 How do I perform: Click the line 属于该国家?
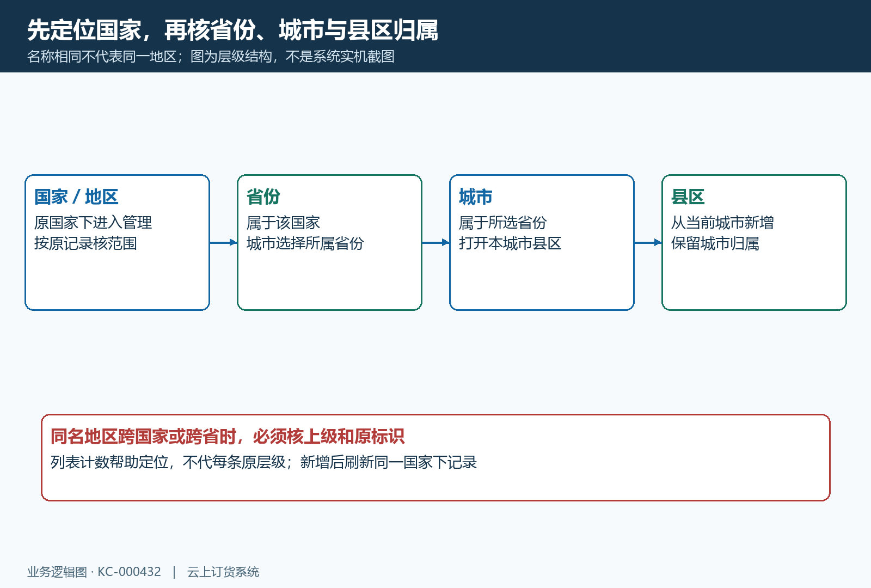tap(283, 223)
